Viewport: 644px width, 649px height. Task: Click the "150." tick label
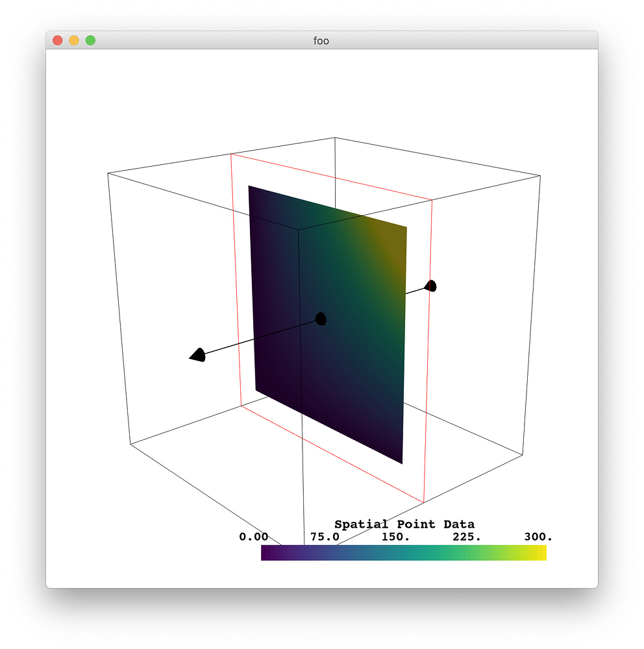[x=397, y=537]
